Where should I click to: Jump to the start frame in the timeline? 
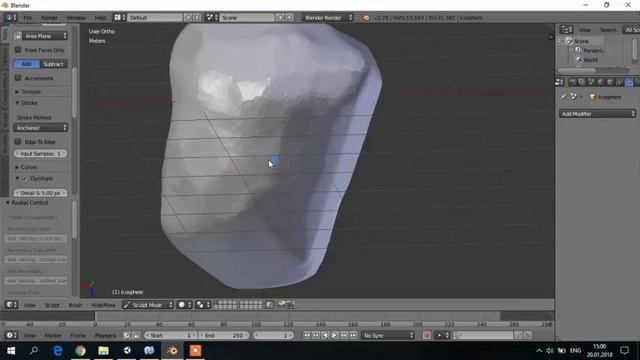click(x=307, y=335)
